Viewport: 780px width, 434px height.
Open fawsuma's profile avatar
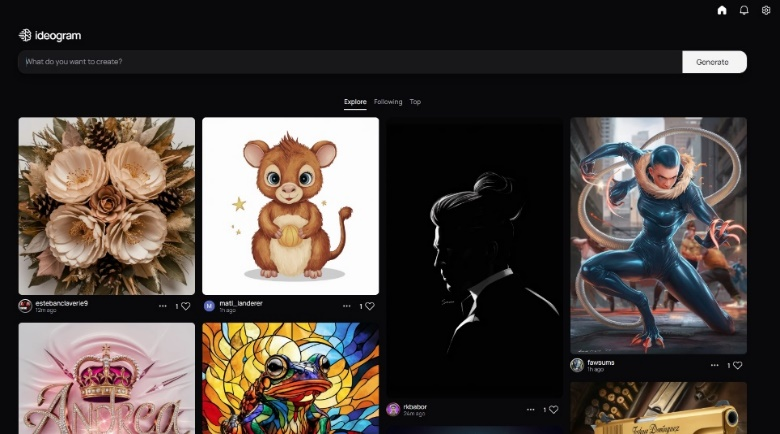[577, 365]
